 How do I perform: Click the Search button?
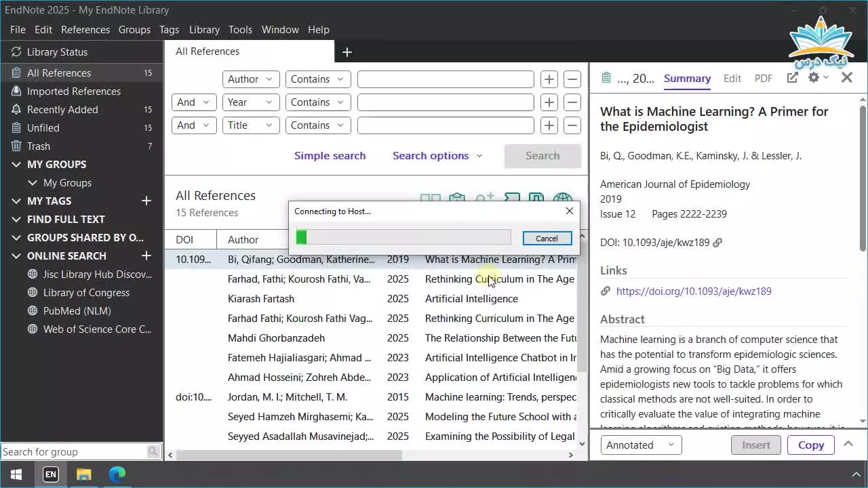coord(542,156)
